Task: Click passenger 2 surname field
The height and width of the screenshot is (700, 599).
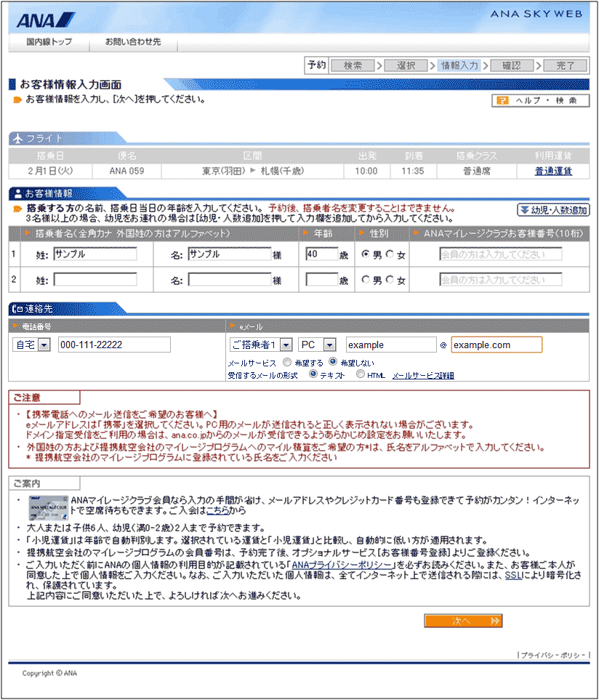Action: pyautogui.click(x=95, y=280)
